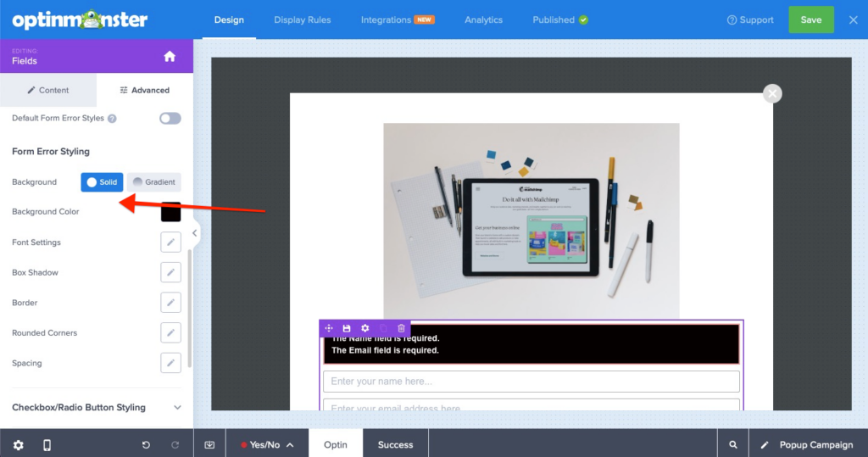Open search in the bottom bar
This screenshot has width=868, height=457.
tap(733, 445)
